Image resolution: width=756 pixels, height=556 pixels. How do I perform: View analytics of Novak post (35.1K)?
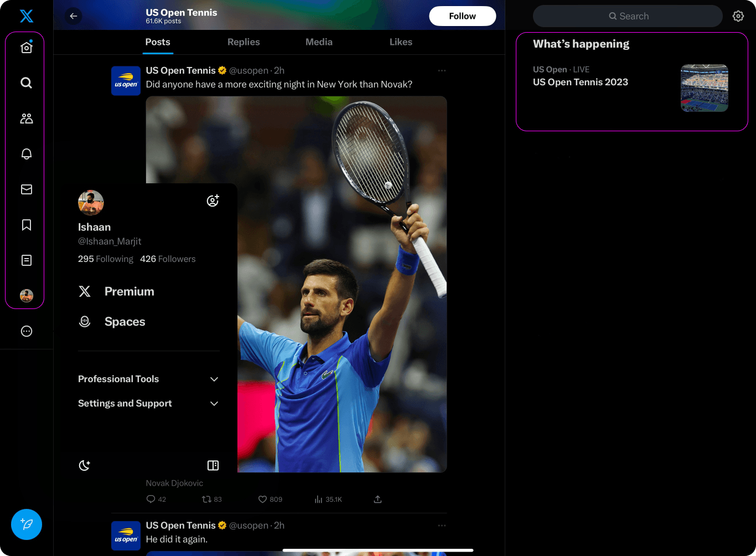[328, 499]
